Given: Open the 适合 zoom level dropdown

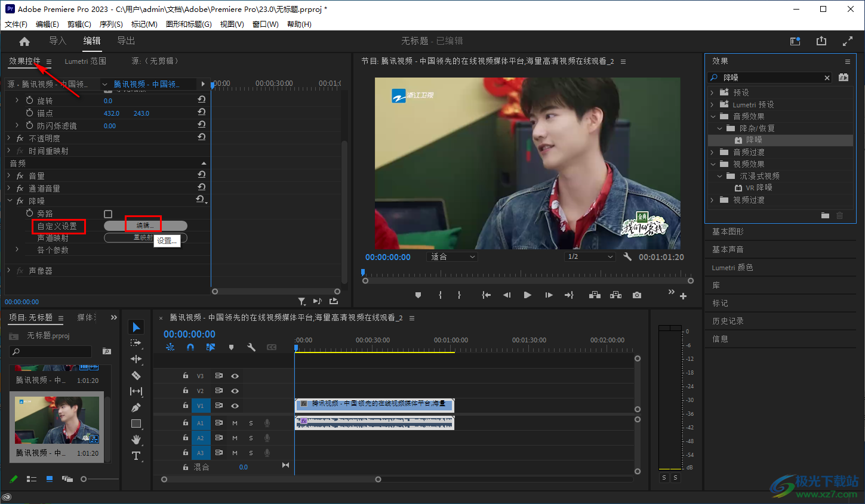Looking at the screenshot, I should 454,256.
